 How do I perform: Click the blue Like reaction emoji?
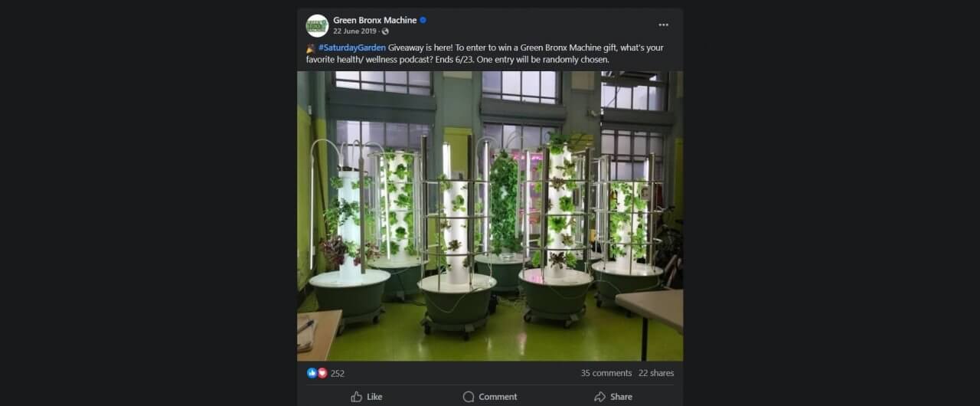(x=312, y=373)
